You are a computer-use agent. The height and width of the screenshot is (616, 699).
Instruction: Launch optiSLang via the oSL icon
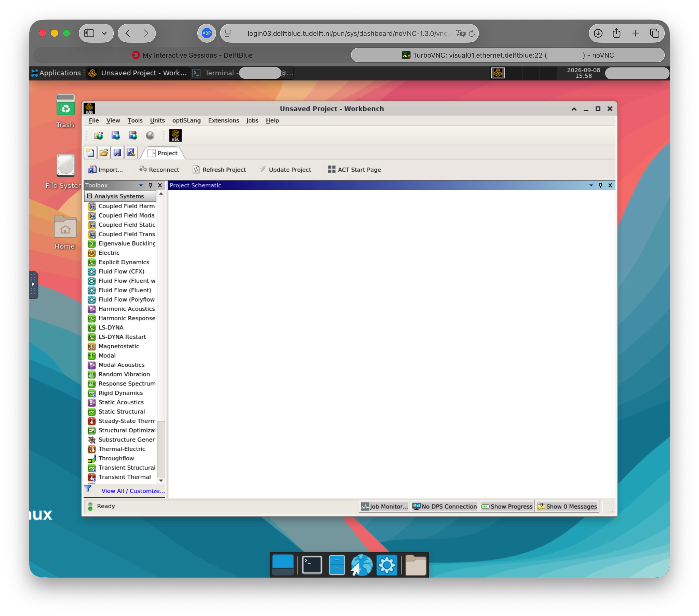point(176,135)
